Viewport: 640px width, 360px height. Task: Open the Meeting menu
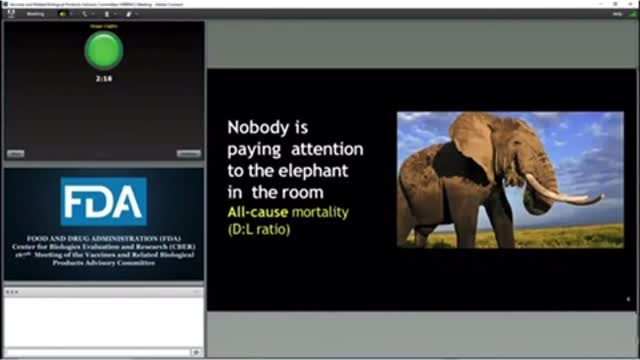click(35, 14)
